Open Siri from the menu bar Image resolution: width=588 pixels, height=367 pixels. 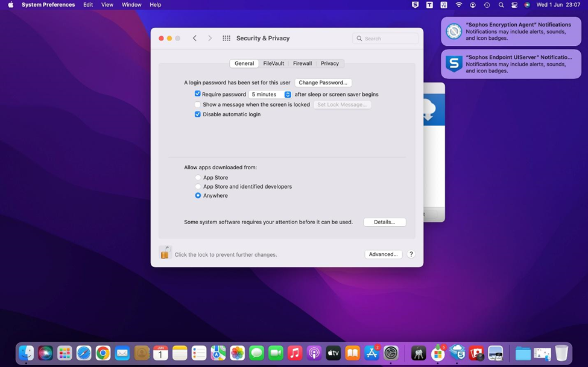527,5
